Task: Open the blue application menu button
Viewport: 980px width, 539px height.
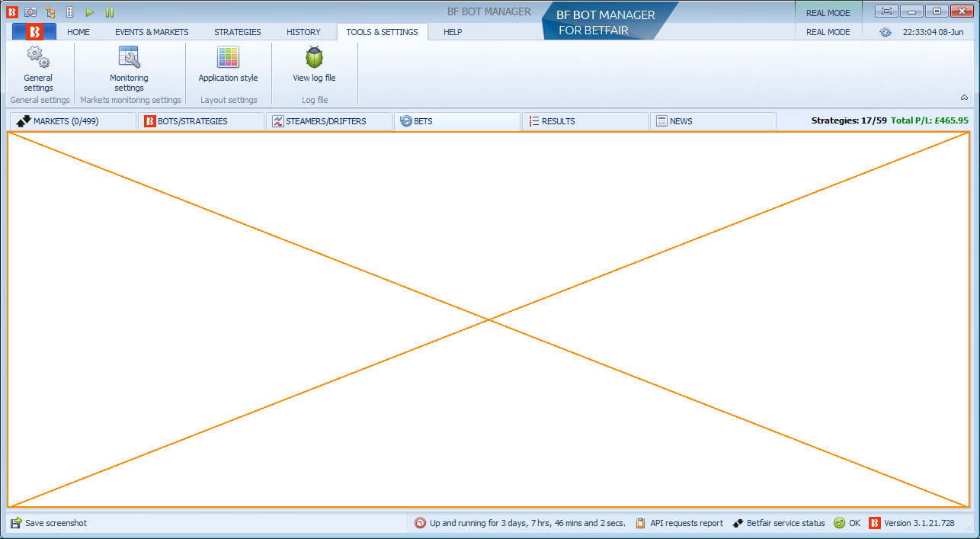Action: click(x=34, y=32)
